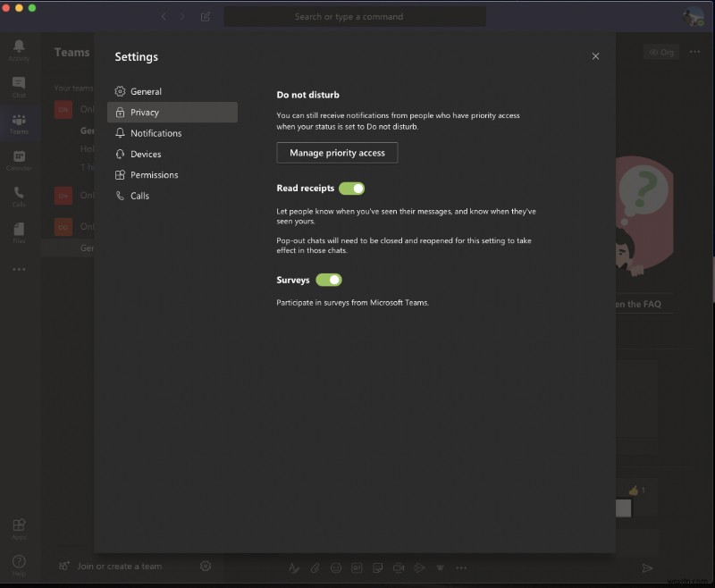This screenshot has width=715, height=588.
Task: Click the macOS green maximize button
Action: coord(32,8)
